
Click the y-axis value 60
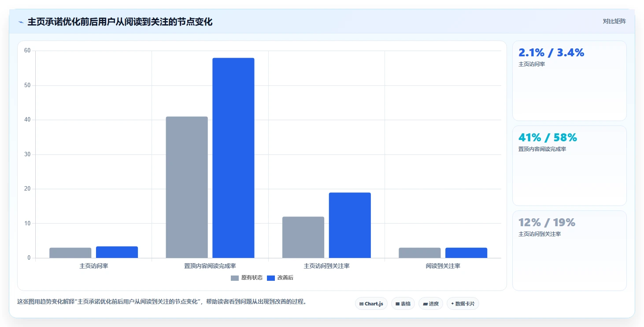click(x=27, y=51)
